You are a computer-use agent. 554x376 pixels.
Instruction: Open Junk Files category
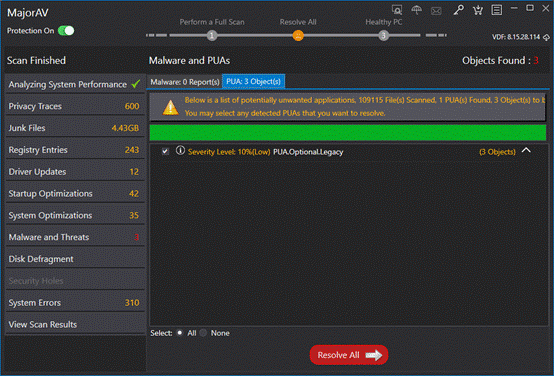tap(75, 128)
